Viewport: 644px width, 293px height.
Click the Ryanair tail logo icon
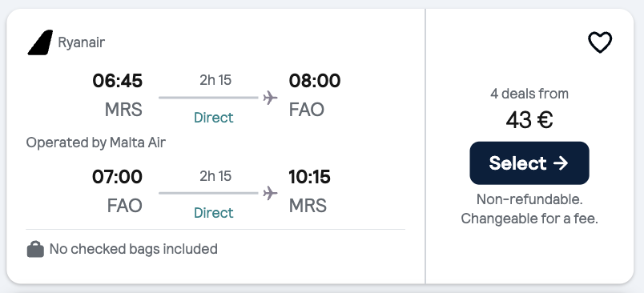click(40, 42)
